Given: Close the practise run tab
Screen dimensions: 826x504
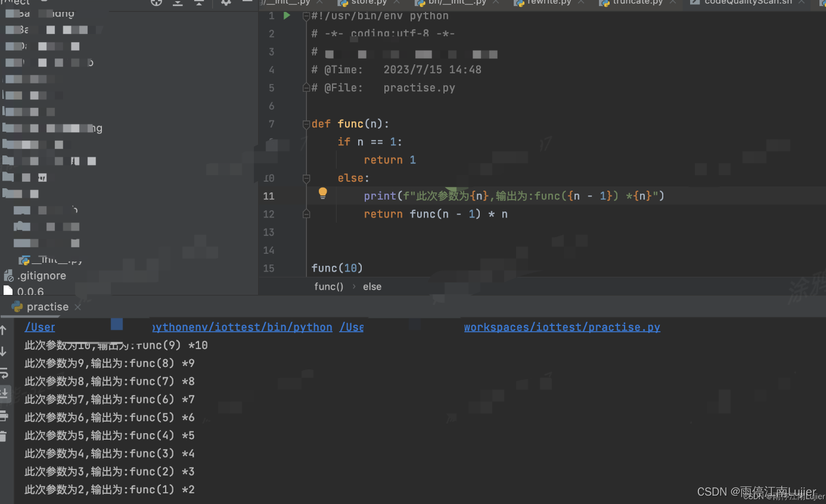Looking at the screenshot, I should pyautogui.click(x=77, y=307).
